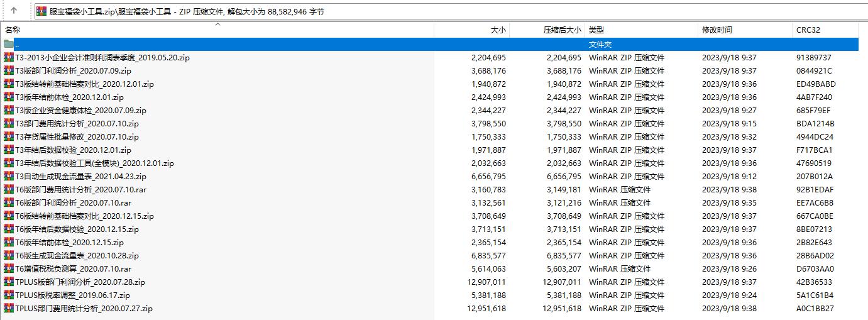
Task: Select file T3版部门利润分析_2020.07.09.zip by name
Action: [x=73, y=70]
